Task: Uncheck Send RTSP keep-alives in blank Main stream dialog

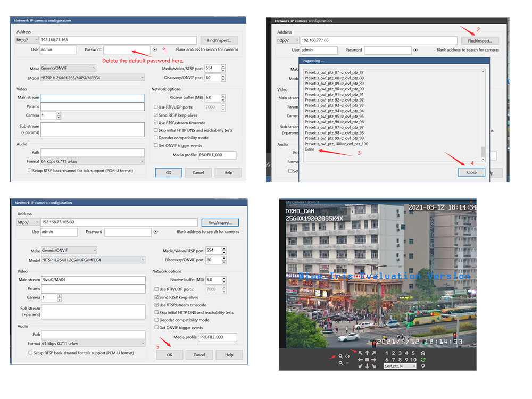Action: [x=156, y=115]
